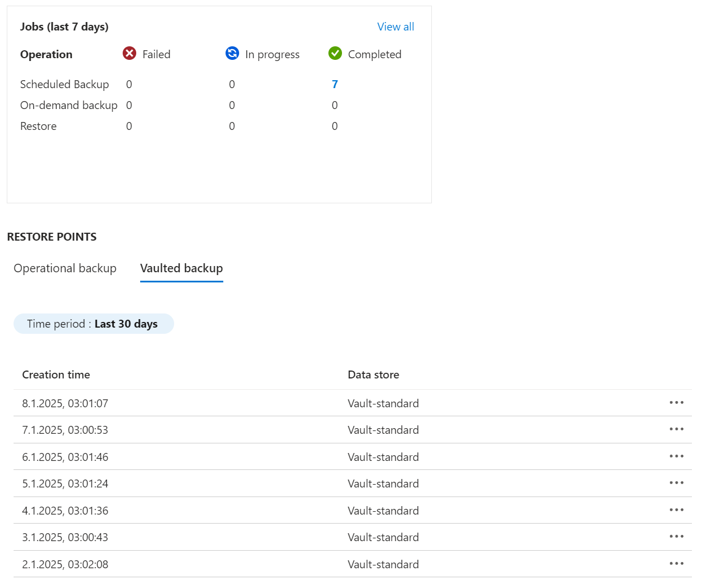Screen dimensions: 710x588
Task: Click the Data store column header
Action: tap(373, 374)
